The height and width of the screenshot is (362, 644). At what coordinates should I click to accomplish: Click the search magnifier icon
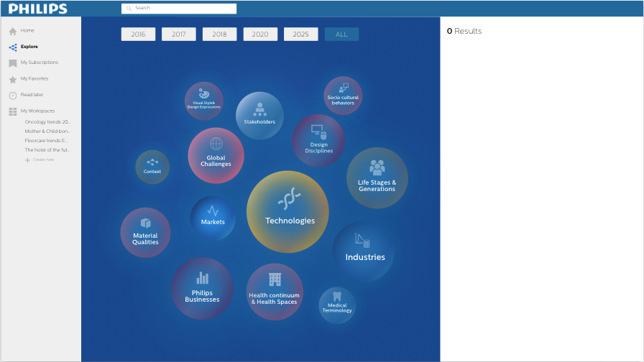point(129,8)
